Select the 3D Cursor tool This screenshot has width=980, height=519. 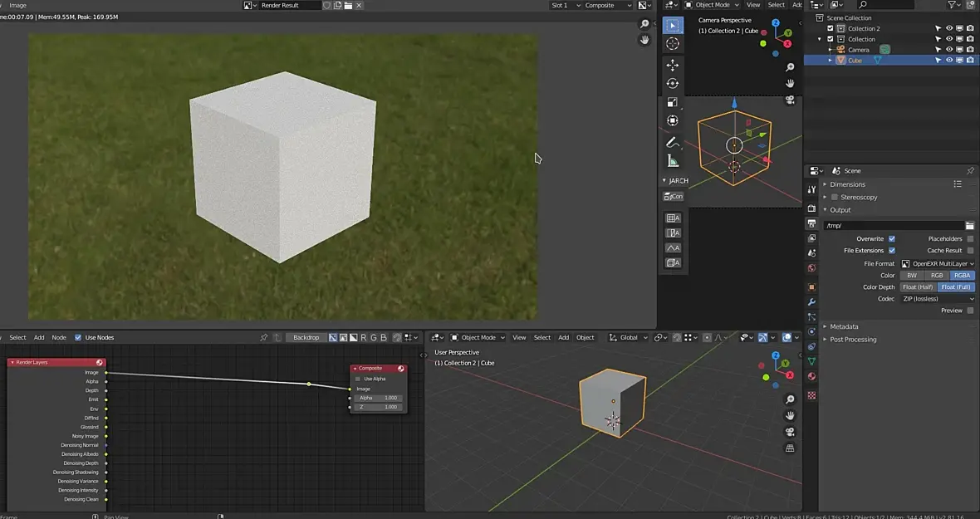click(x=673, y=43)
